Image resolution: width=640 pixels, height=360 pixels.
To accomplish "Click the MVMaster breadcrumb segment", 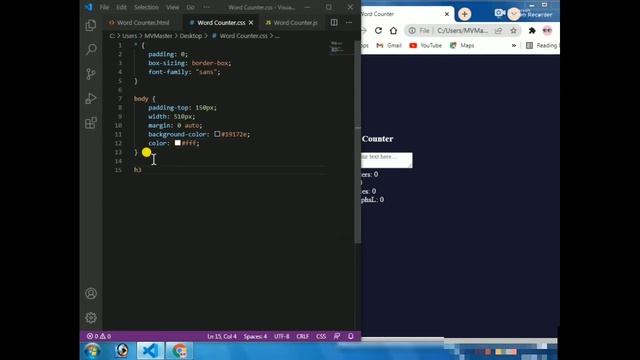I will coord(158,36).
